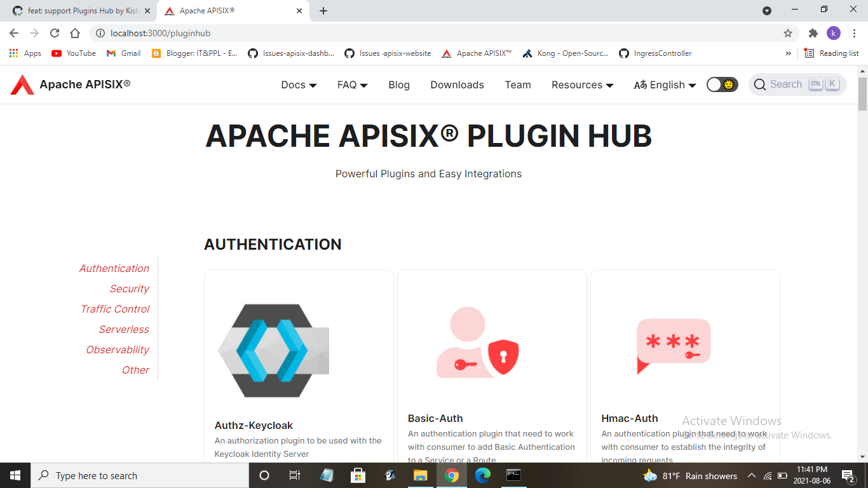Image resolution: width=868 pixels, height=488 pixels.
Task: Open the Blogger IT&PPL bookmark
Action: (x=195, y=53)
